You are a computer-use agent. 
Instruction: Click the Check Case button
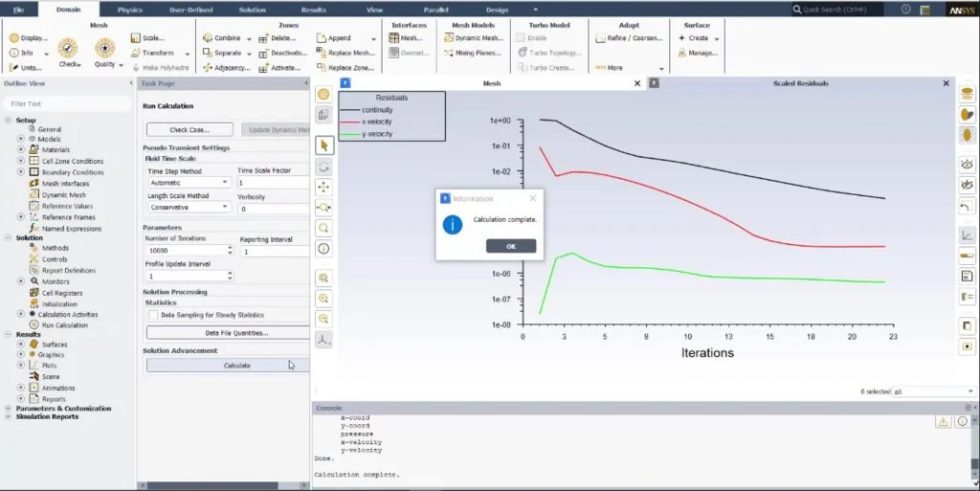click(189, 130)
